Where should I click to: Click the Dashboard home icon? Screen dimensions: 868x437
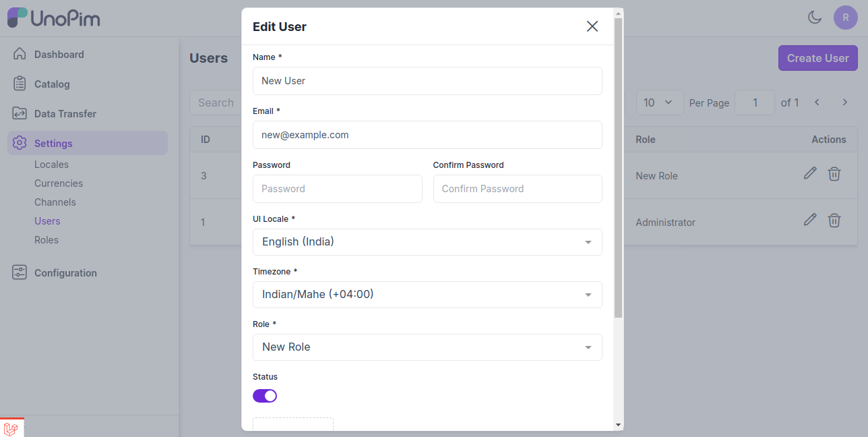click(20, 54)
